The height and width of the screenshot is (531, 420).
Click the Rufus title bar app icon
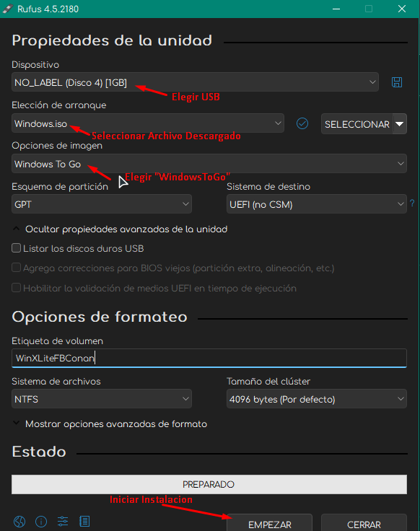[x=8, y=9]
